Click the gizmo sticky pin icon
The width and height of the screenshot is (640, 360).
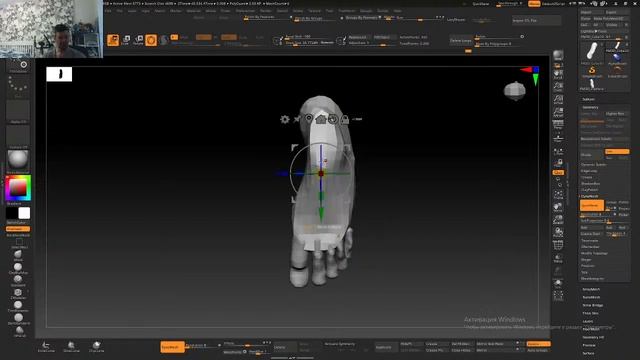tap(297, 119)
